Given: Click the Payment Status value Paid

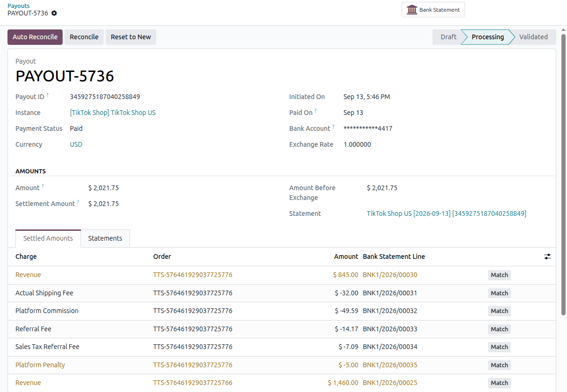Looking at the screenshot, I should (76, 128).
